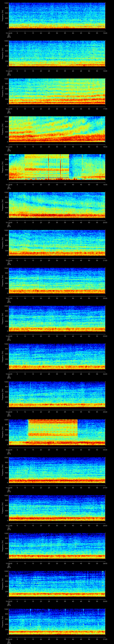This screenshot has height=644, width=114.
Task: Select the 25:00 end-of-axis time label
Action: click(105, 412)
